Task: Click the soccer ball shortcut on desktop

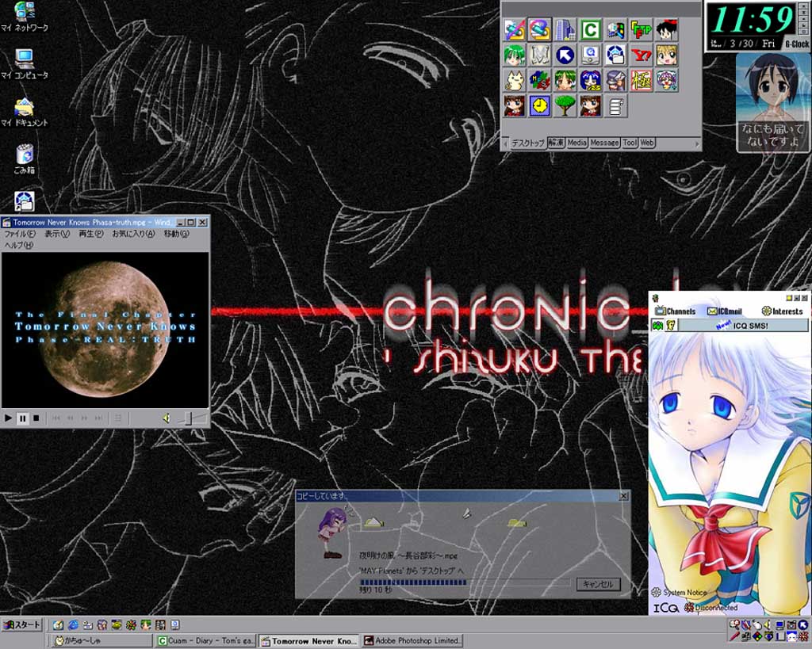Action: click(24, 201)
